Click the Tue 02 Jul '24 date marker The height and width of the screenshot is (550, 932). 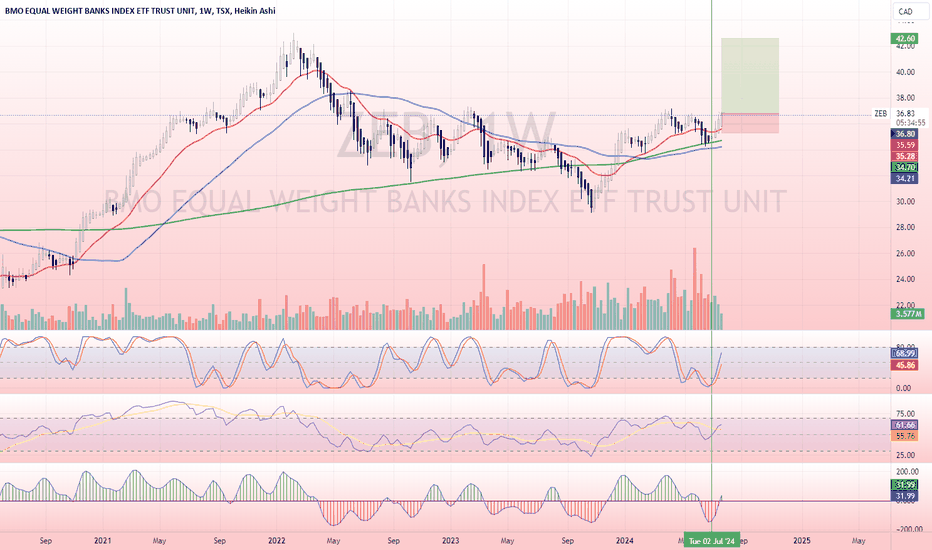(x=711, y=541)
